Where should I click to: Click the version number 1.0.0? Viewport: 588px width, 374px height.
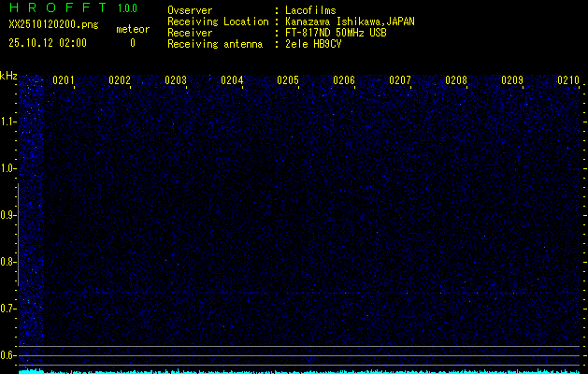click(x=128, y=9)
